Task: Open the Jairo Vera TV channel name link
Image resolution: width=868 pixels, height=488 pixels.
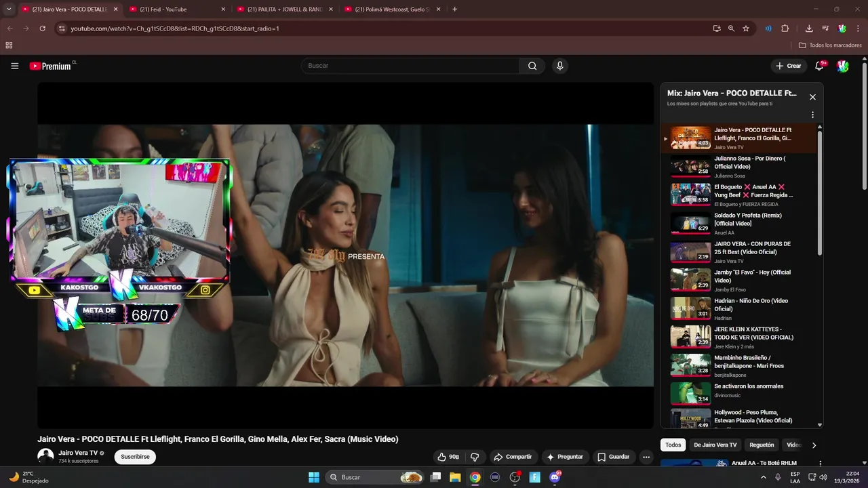Action: tap(78, 453)
